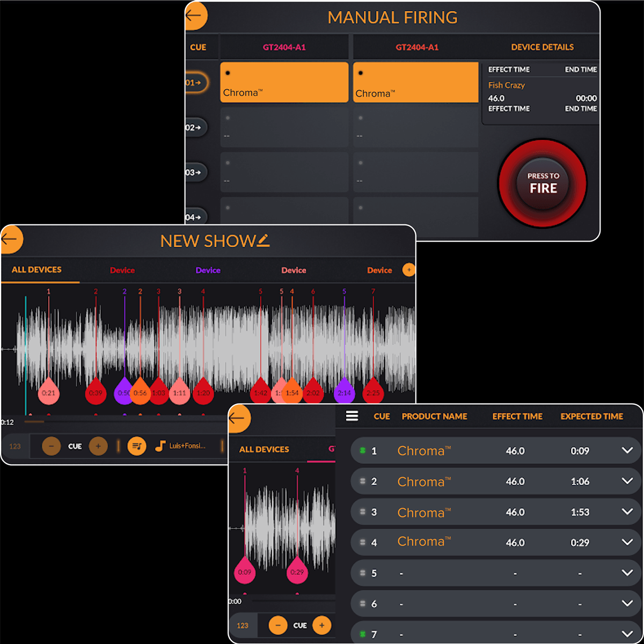The width and height of the screenshot is (644, 644).
Task: Open hamburger menu in cue list
Action: (352, 416)
